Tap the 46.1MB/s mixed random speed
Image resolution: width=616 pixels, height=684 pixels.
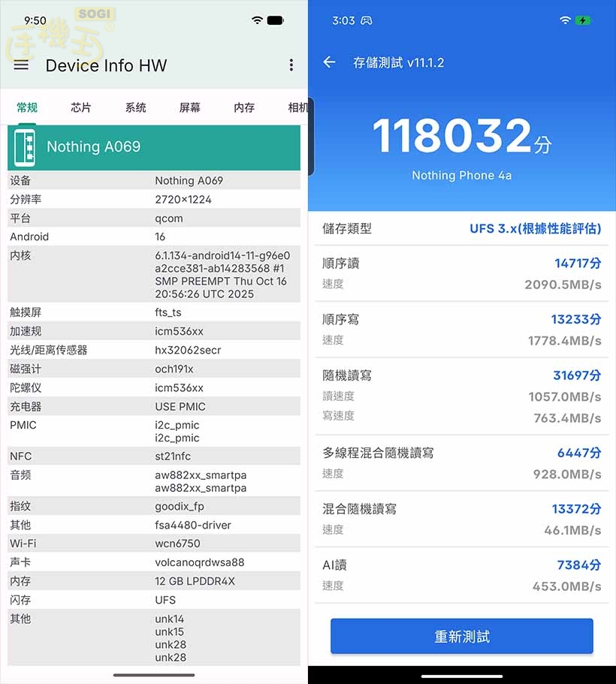(572, 530)
